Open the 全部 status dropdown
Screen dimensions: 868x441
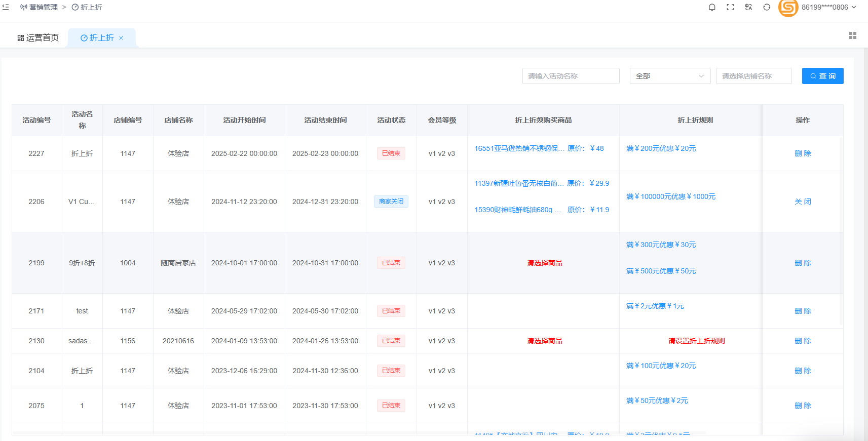pyautogui.click(x=670, y=76)
